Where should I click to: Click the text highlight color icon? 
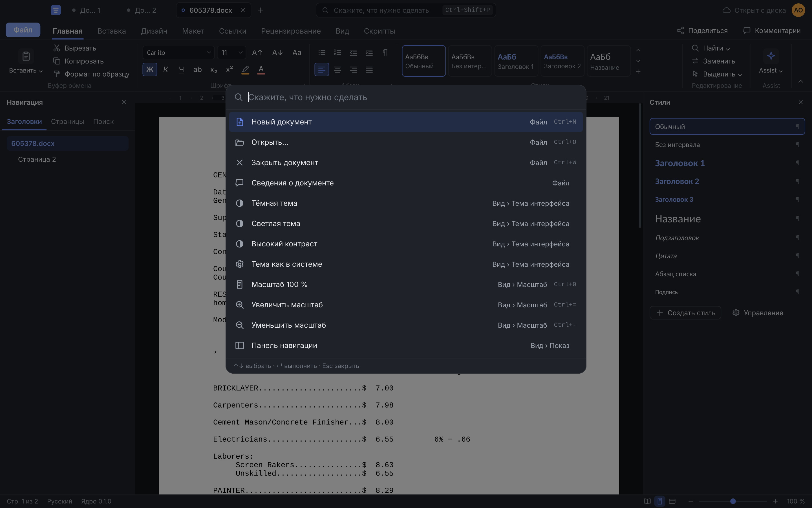click(x=245, y=69)
